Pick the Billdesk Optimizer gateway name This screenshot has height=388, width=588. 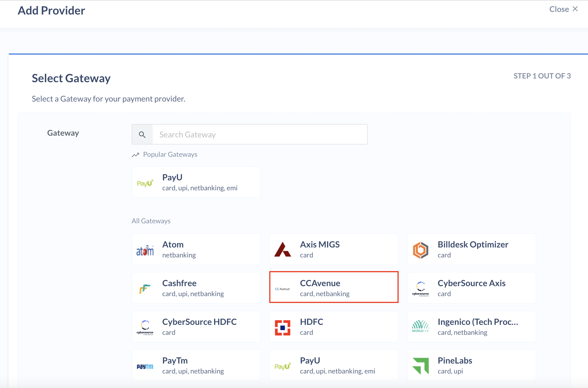pyautogui.click(x=473, y=244)
